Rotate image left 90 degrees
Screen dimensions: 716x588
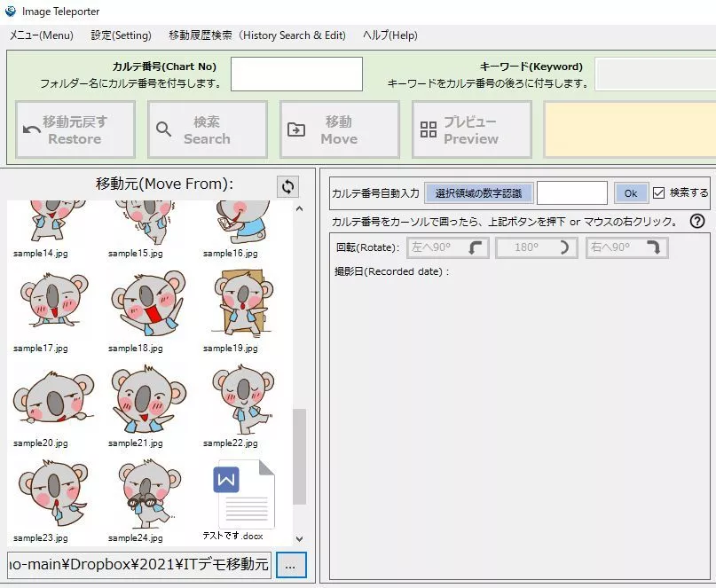(448, 247)
